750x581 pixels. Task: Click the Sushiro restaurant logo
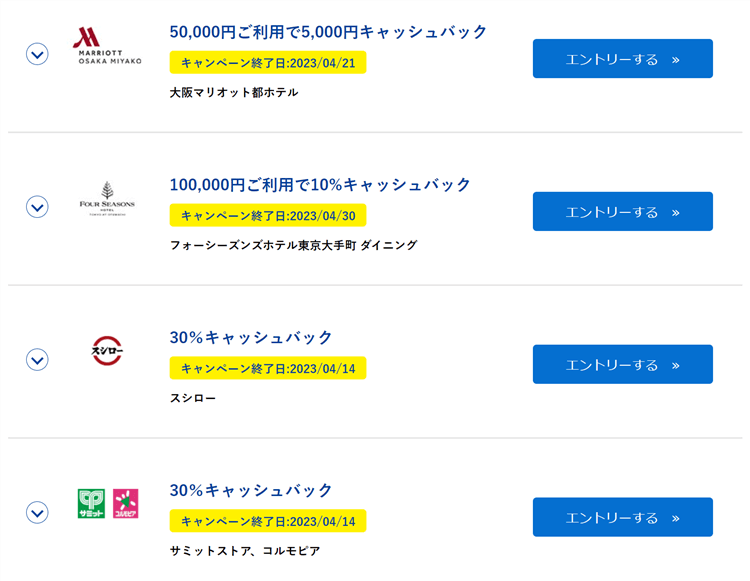click(107, 352)
